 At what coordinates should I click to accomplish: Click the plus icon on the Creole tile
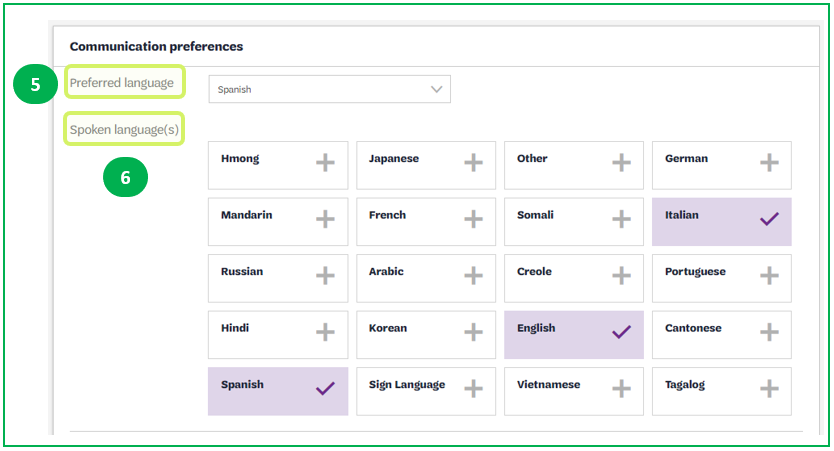[621, 275]
